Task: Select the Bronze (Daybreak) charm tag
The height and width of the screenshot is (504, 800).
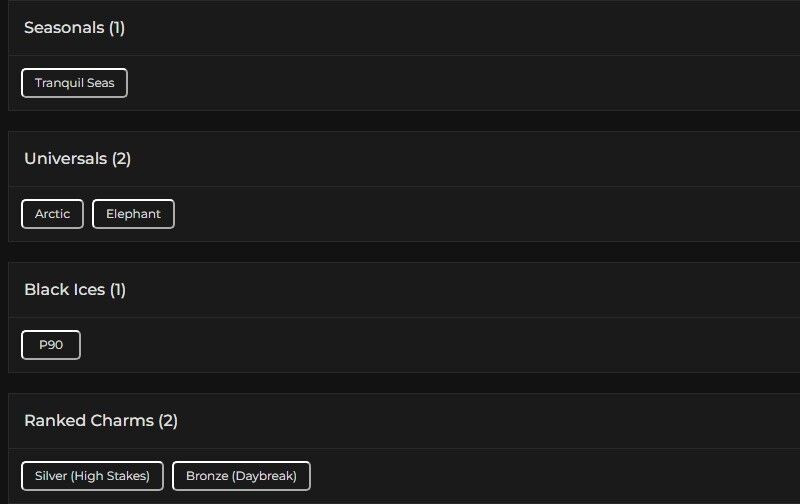Action: (x=241, y=476)
